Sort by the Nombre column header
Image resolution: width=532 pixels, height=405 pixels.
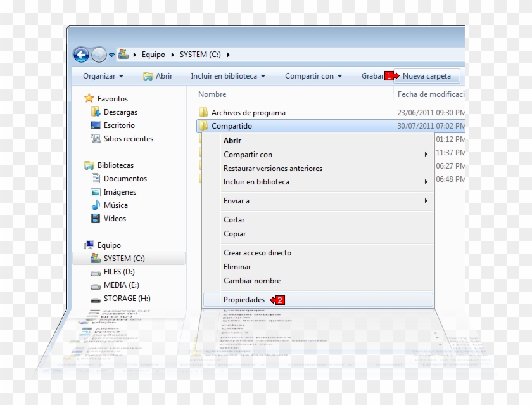click(x=212, y=94)
